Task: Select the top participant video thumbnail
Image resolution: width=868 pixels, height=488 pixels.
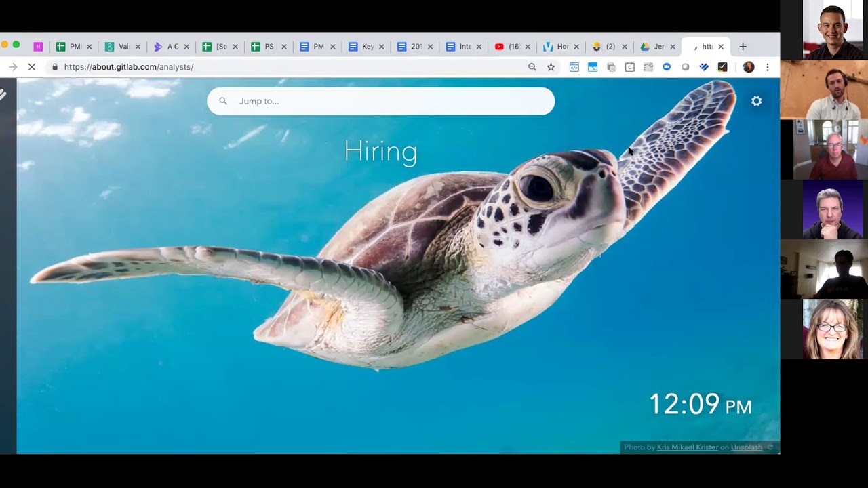Action: (x=833, y=30)
